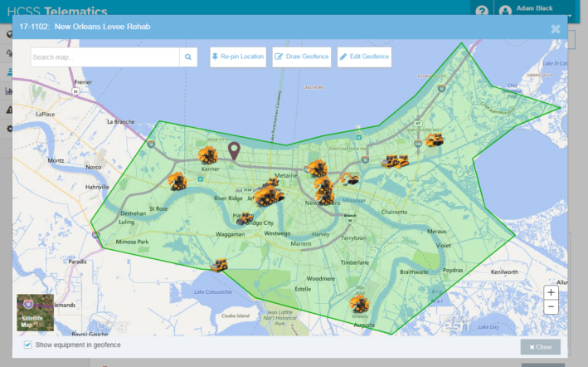Click the Re-pin Location button
Image resolution: width=588 pixels, height=367 pixels.
tap(238, 57)
